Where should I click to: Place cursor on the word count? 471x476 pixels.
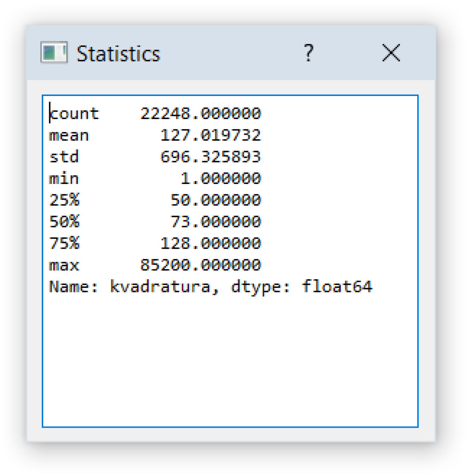click(x=74, y=114)
